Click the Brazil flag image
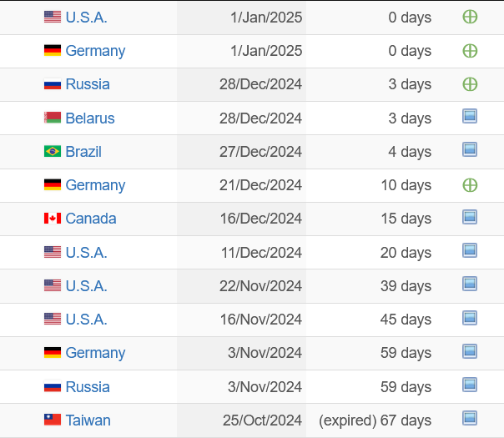The width and height of the screenshot is (504, 438). pyautogui.click(x=53, y=151)
